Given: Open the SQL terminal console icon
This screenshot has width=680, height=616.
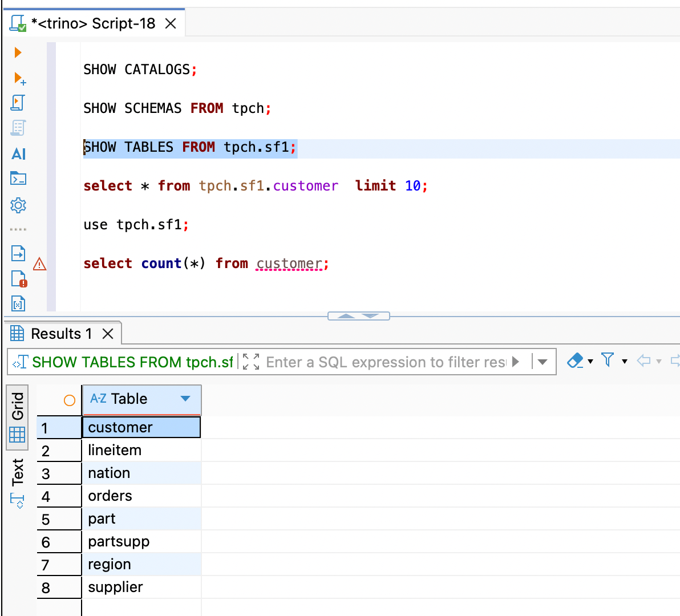Looking at the screenshot, I should (x=18, y=179).
